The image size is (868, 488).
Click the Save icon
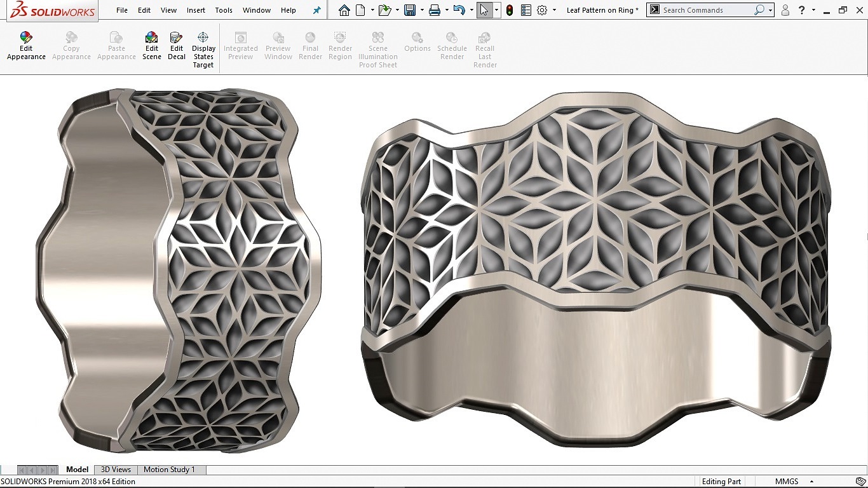pyautogui.click(x=410, y=10)
